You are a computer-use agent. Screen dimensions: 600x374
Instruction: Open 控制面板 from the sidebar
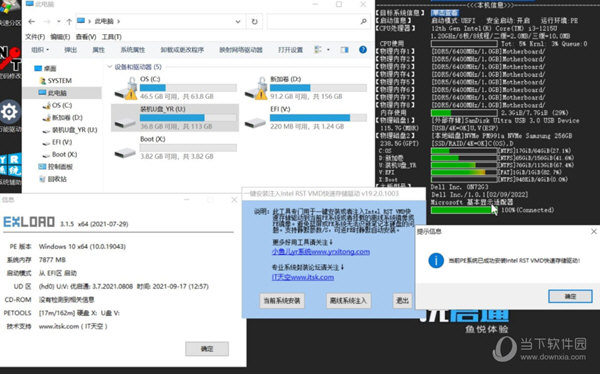(x=56, y=167)
